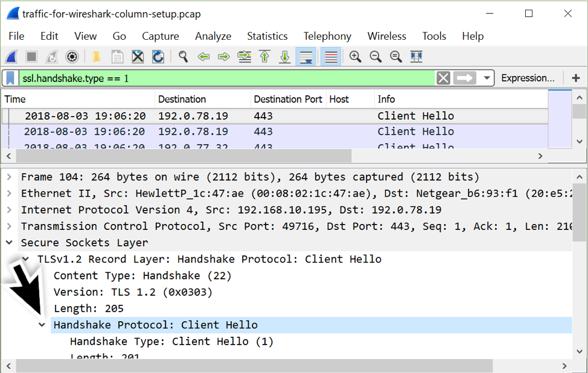Image resolution: width=588 pixels, height=373 pixels.
Task: Select Handshake Type: Client Hello (1)
Action: coord(171,342)
